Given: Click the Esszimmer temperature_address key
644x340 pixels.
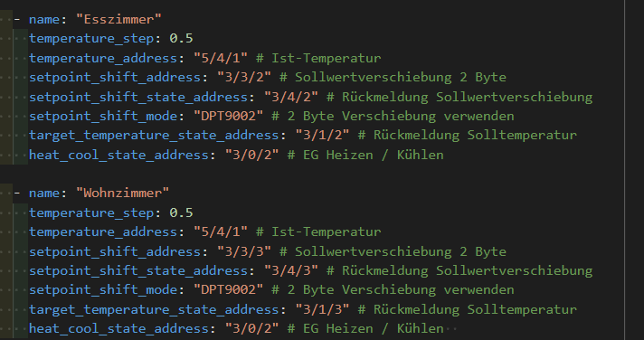Looking at the screenshot, I should (x=103, y=58).
